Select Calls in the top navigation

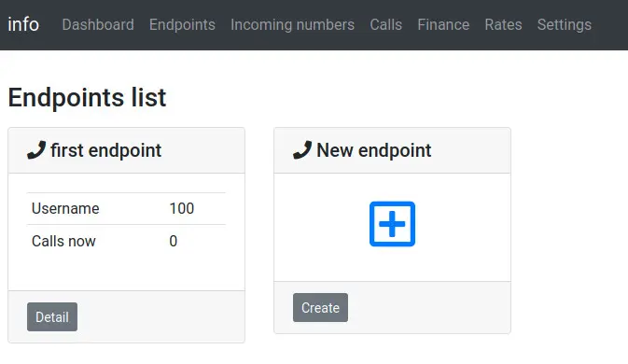[x=385, y=25]
